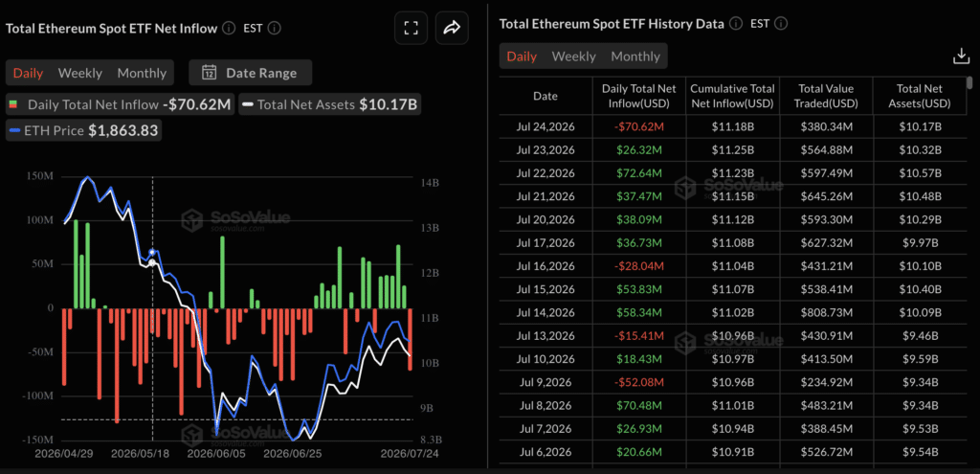The width and height of the screenshot is (980, 474).
Task: Click the 2026/05/18 x-axis date label
Action: [140, 453]
